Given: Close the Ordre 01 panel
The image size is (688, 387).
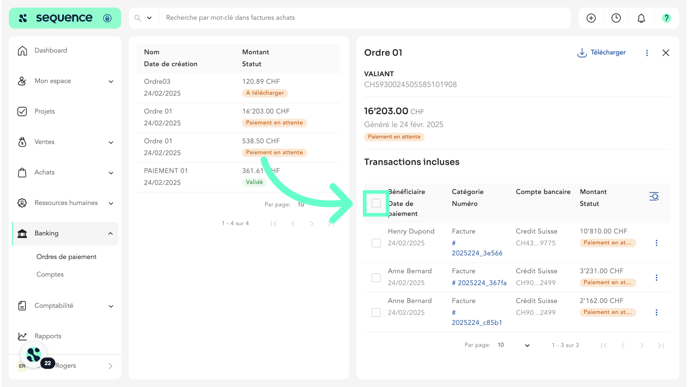Looking at the screenshot, I should pos(666,53).
